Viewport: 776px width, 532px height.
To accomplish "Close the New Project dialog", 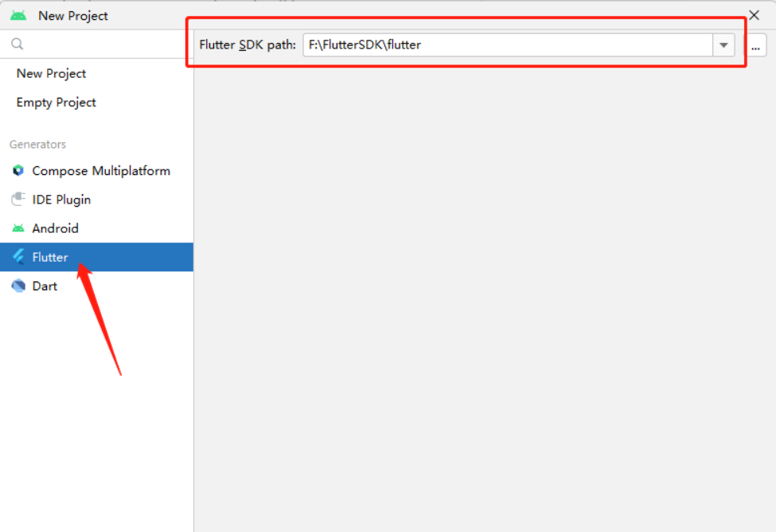I will 754,15.
